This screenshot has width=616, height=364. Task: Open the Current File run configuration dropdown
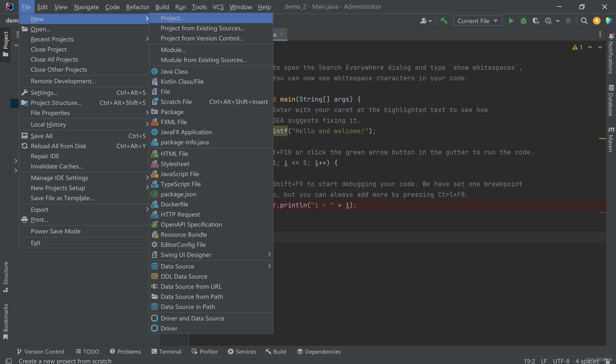pos(477,21)
